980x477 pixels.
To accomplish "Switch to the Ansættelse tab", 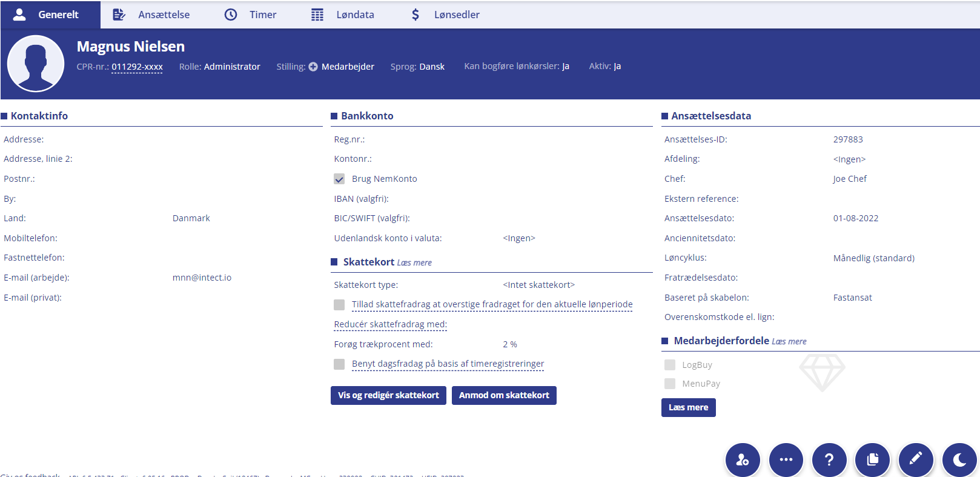I will coord(152,15).
